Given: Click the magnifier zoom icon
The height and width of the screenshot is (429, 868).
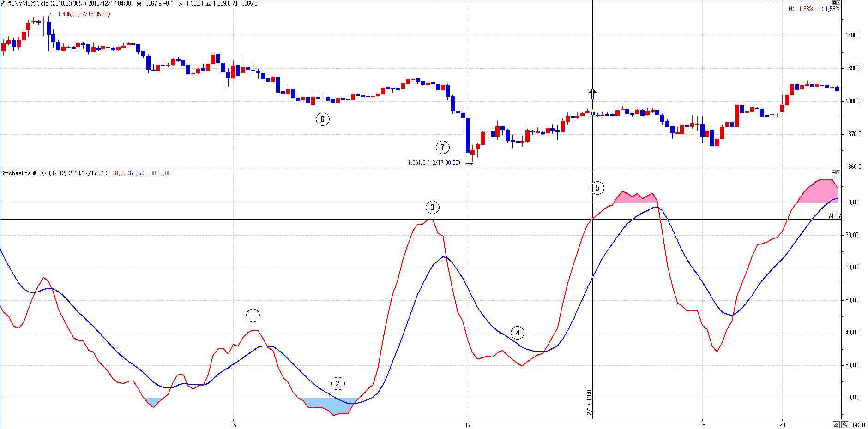Looking at the screenshot, I should pyautogui.click(x=844, y=425).
